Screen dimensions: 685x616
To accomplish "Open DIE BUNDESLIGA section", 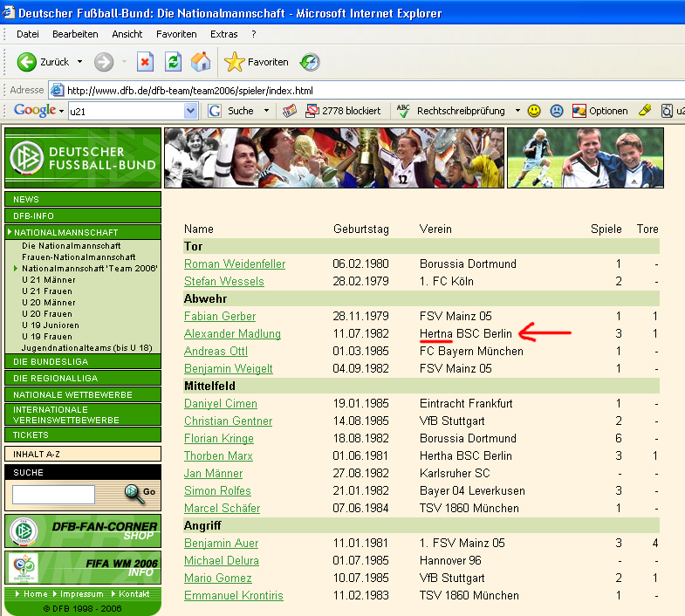I will coord(83,361).
